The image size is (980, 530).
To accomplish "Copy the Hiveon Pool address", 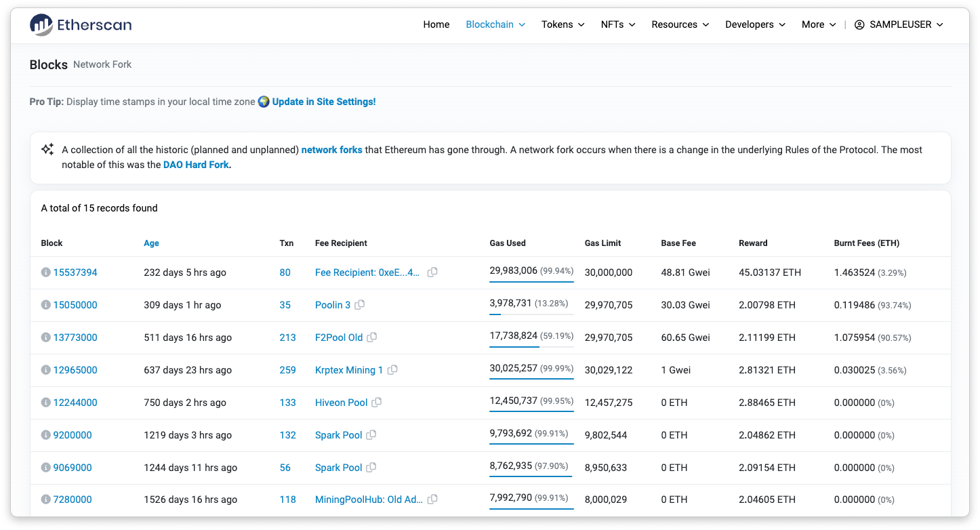I will [377, 403].
